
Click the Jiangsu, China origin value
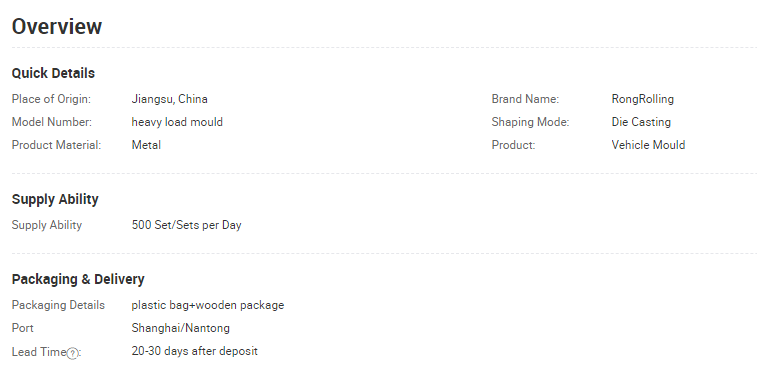[x=169, y=99]
